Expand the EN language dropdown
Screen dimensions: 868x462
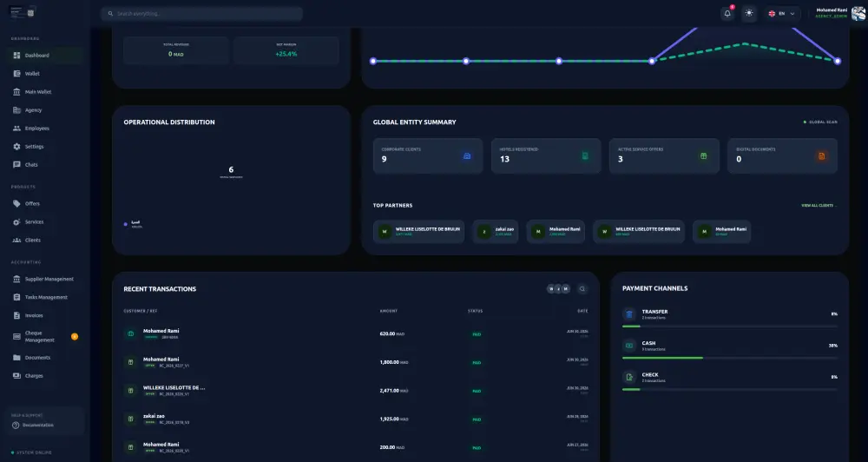tap(782, 13)
